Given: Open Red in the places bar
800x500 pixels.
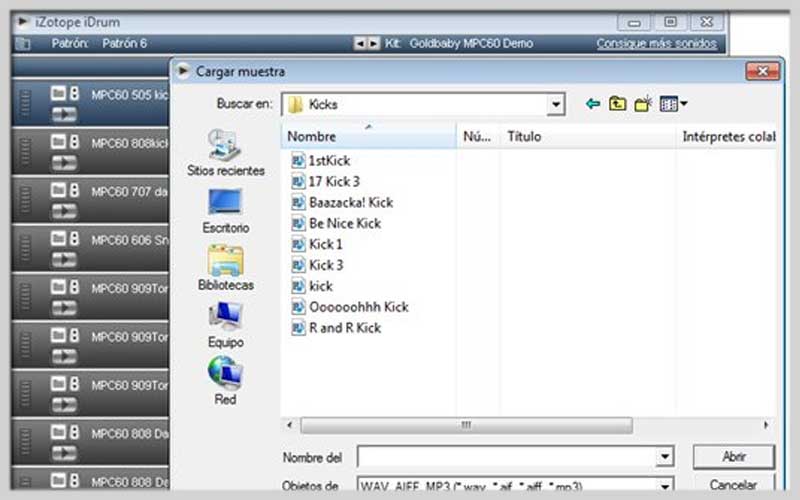Looking at the screenshot, I should click(x=225, y=382).
